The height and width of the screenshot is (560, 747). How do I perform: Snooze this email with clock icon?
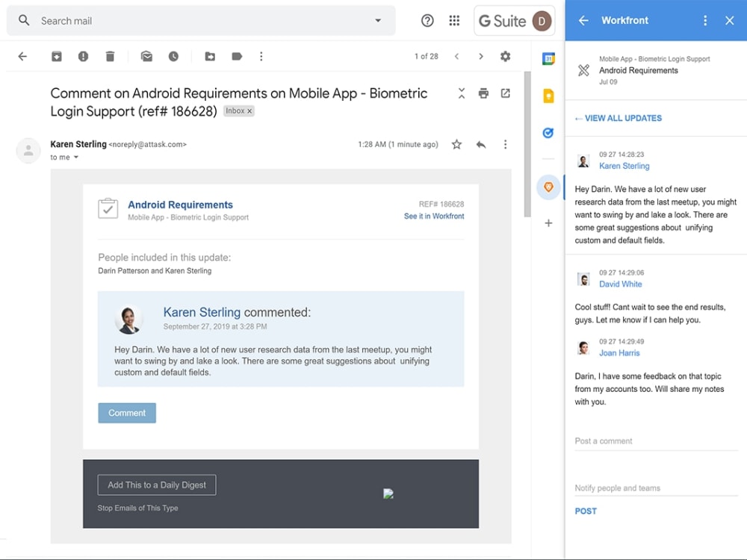(173, 56)
